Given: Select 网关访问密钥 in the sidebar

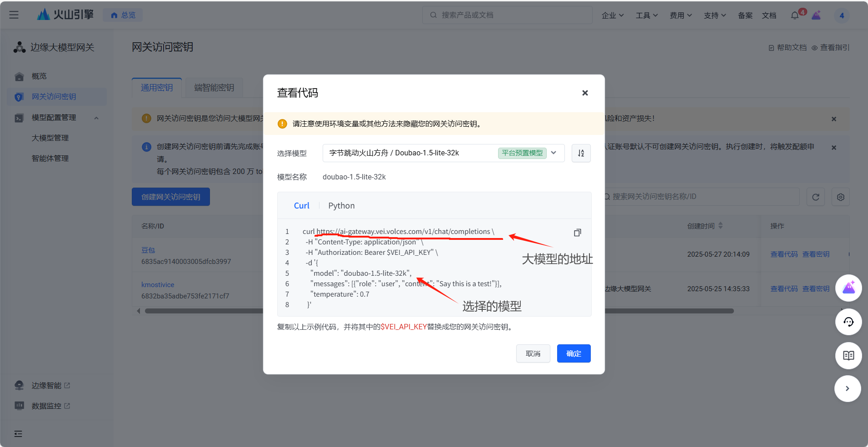Looking at the screenshot, I should coord(57,97).
